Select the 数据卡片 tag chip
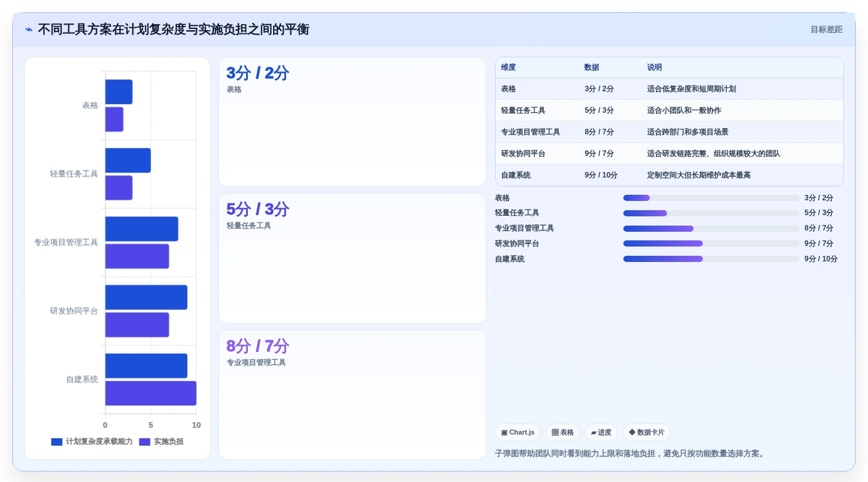Viewport: 868px width, 482px height. tap(647, 433)
